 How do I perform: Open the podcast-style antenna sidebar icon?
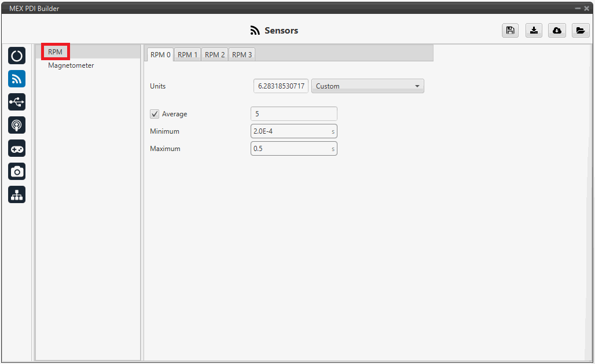point(17,125)
